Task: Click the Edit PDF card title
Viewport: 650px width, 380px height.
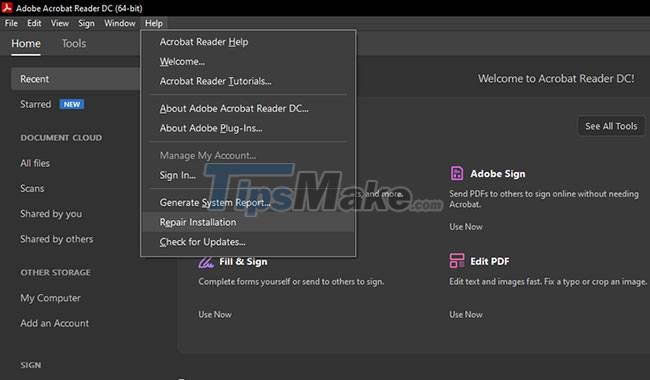Action: [490, 261]
